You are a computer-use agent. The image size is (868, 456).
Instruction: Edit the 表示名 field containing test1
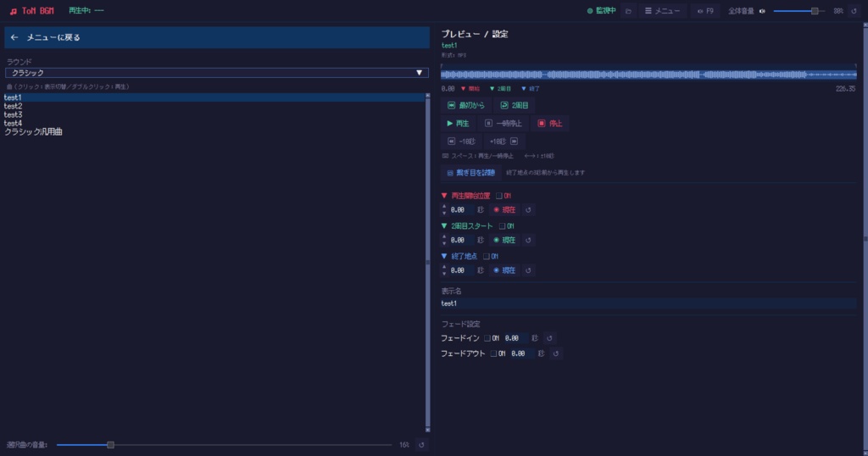click(x=648, y=303)
